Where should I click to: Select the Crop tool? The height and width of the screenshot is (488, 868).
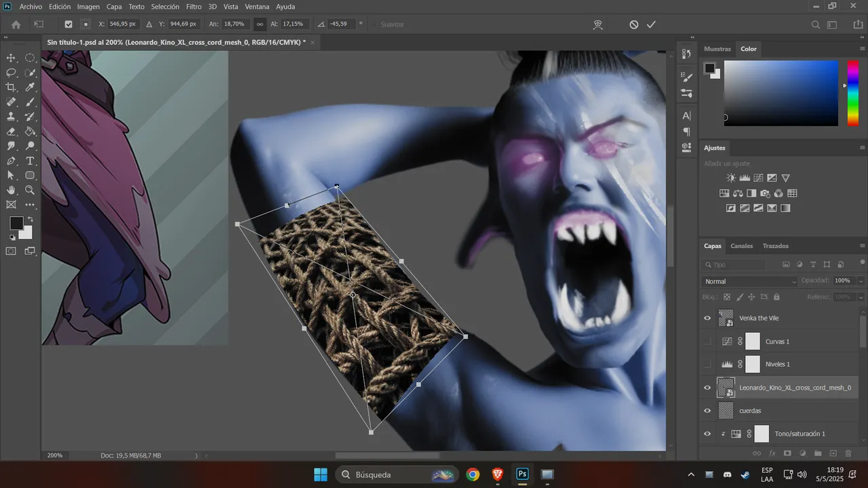pyautogui.click(x=12, y=87)
